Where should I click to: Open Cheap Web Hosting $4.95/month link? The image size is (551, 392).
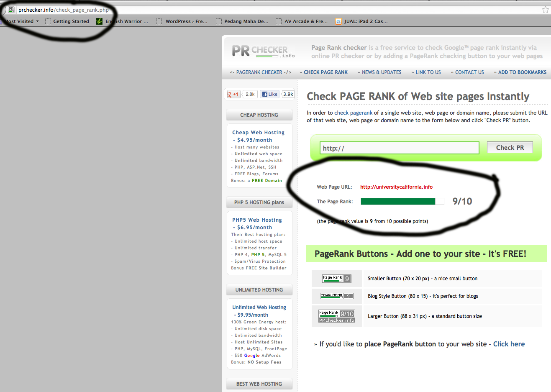click(x=258, y=136)
